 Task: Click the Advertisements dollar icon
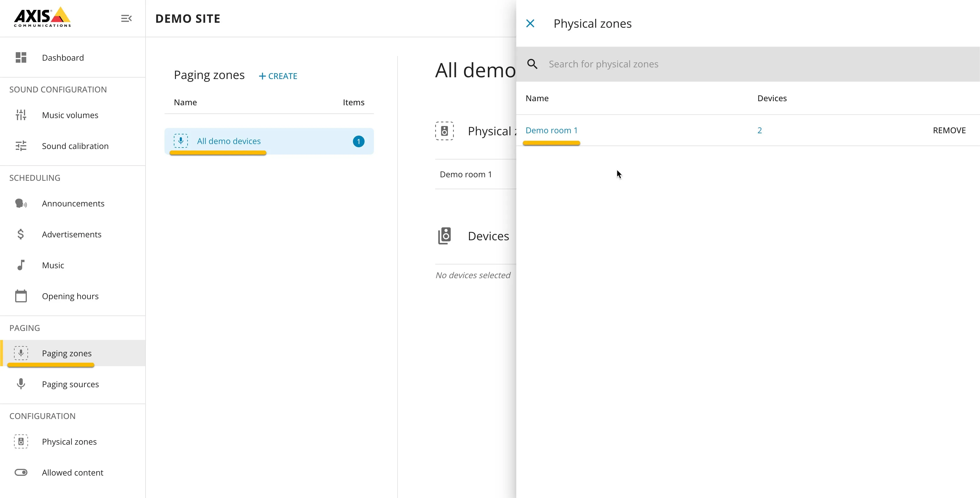tap(21, 234)
